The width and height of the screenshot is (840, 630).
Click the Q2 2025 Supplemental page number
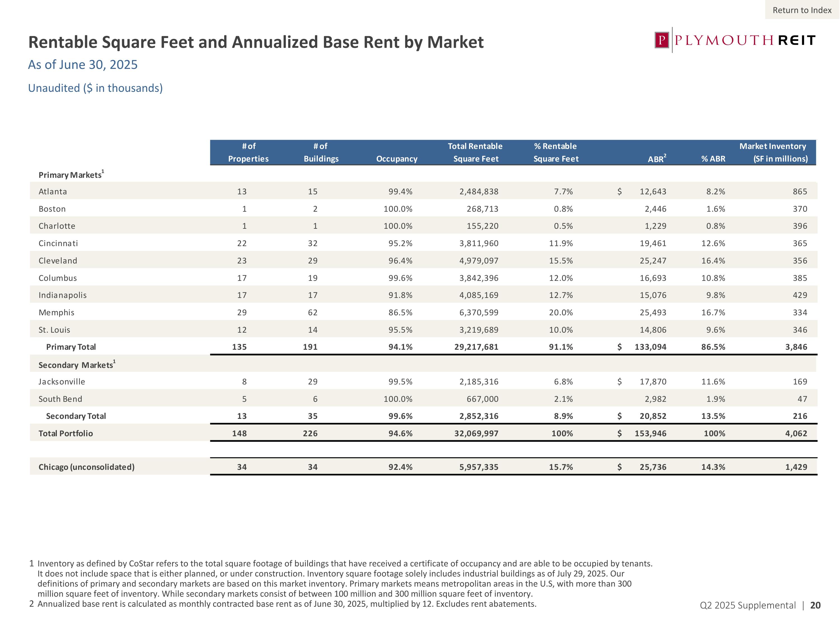point(760,605)
